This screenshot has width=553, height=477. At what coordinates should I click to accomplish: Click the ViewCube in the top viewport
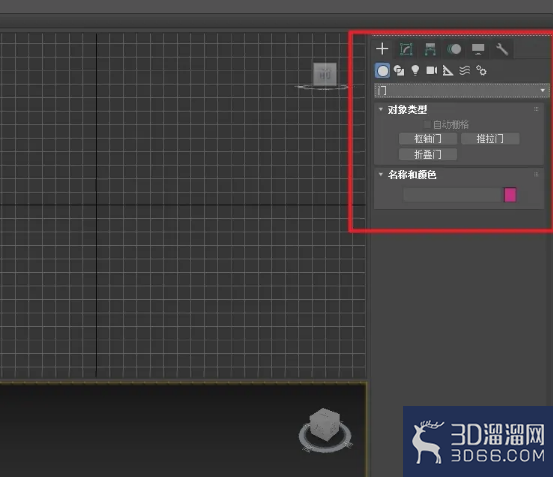pos(325,74)
